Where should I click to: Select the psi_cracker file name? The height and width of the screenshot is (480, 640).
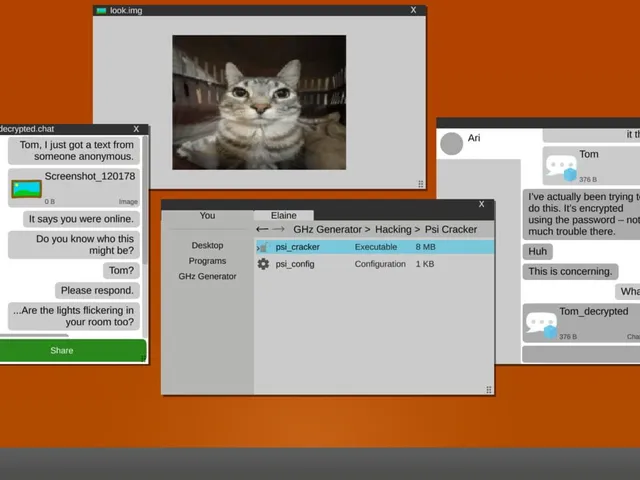pyautogui.click(x=298, y=247)
